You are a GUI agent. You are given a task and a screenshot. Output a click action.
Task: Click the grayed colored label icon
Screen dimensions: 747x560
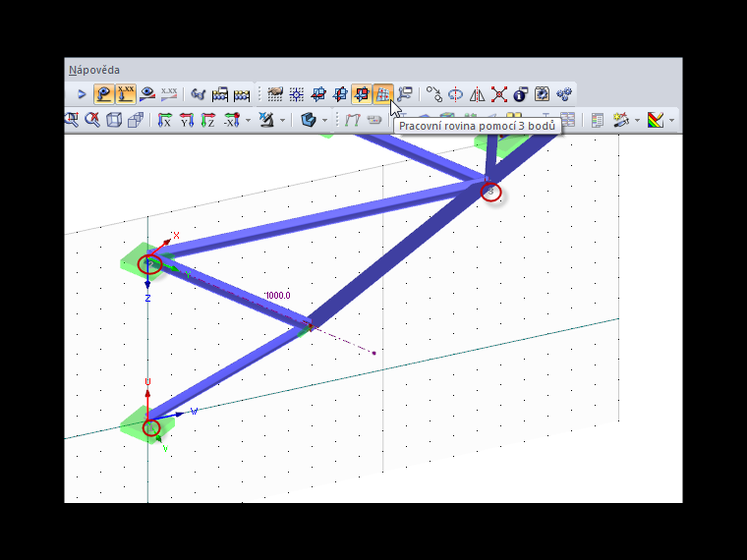[x=374, y=120]
